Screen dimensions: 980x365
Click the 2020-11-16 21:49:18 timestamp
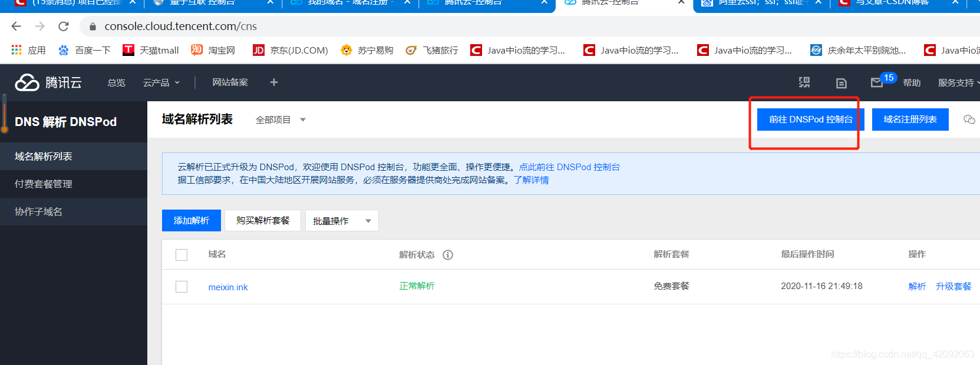(x=821, y=286)
